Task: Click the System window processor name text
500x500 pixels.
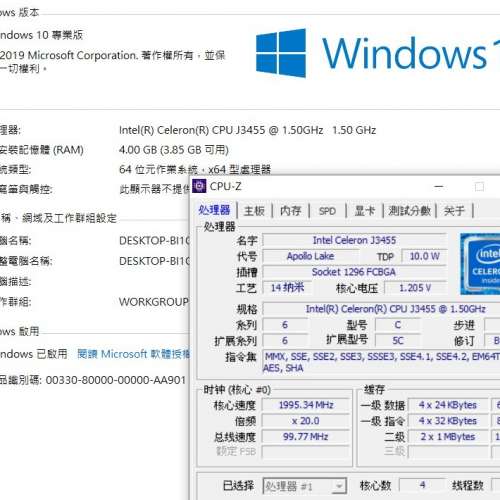Action: [x=247, y=130]
